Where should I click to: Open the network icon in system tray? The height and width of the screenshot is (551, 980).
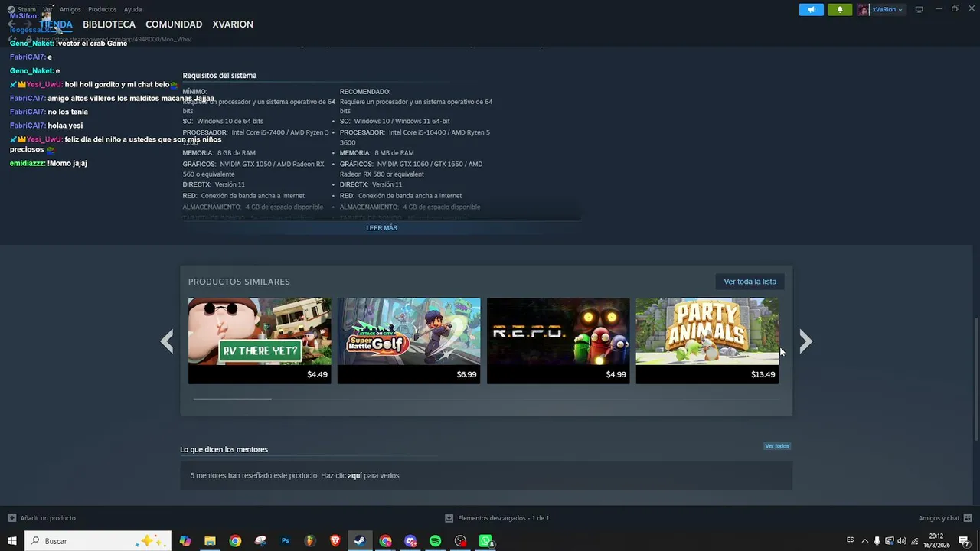tap(914, 541)
